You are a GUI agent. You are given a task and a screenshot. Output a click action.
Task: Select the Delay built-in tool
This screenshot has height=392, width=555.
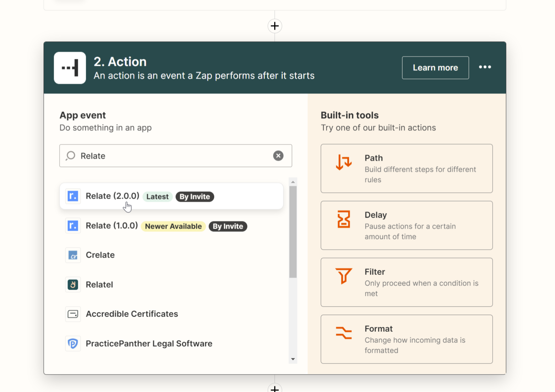tap(407, 225)
